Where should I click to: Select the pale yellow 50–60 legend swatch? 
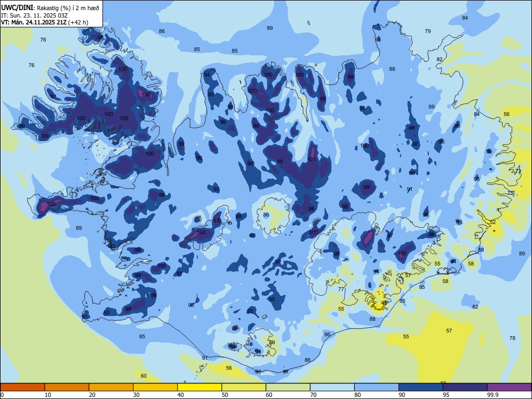tap(244, 387)
